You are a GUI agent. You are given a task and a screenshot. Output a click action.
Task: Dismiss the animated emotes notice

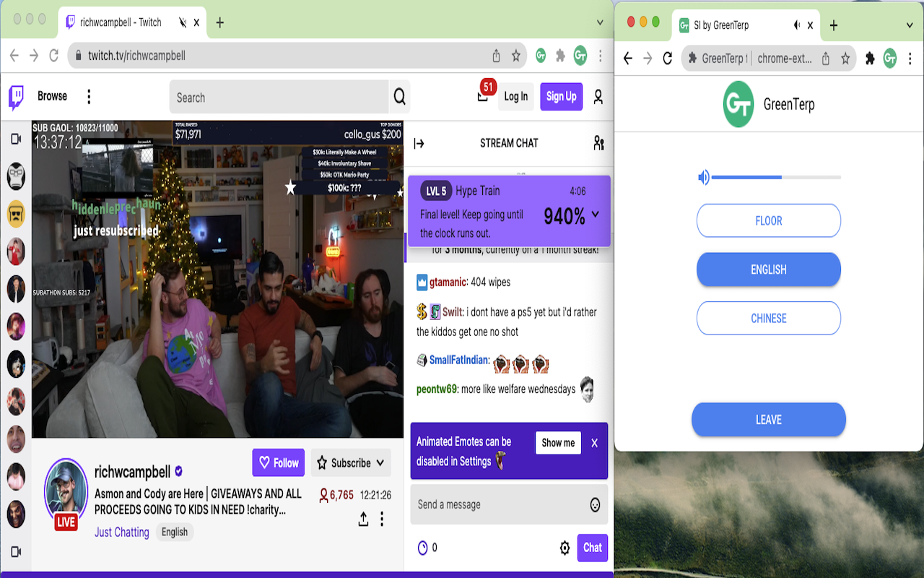(594, 443)
